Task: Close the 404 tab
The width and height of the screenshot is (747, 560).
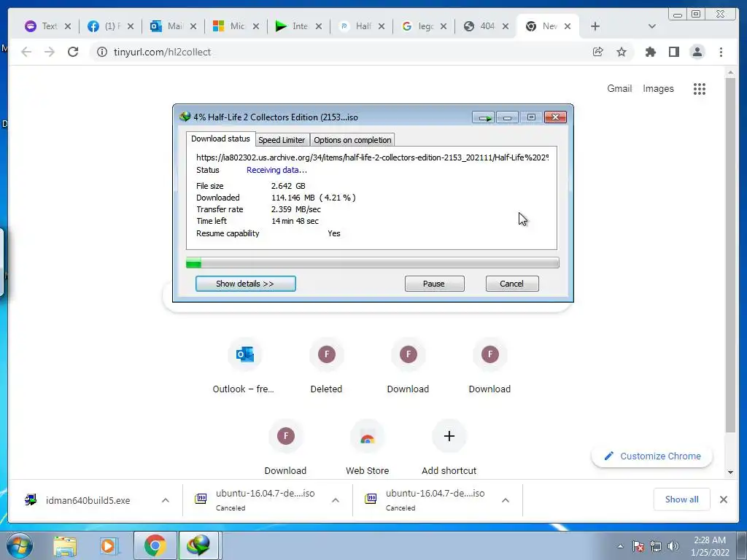Action: [x=506, y=26]
